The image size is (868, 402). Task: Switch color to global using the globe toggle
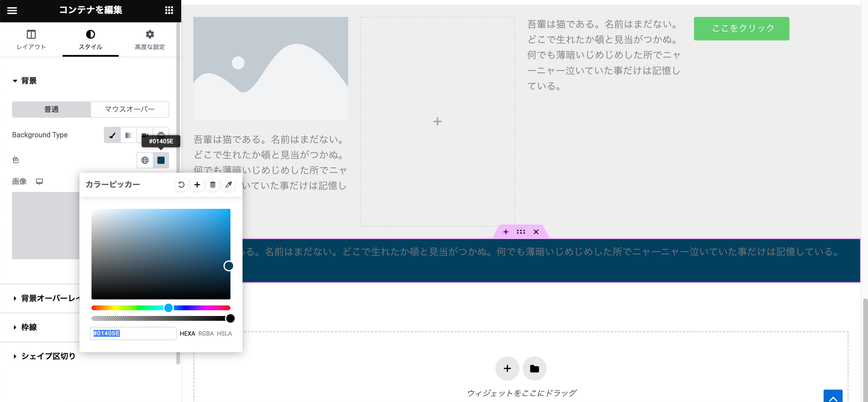145,160
